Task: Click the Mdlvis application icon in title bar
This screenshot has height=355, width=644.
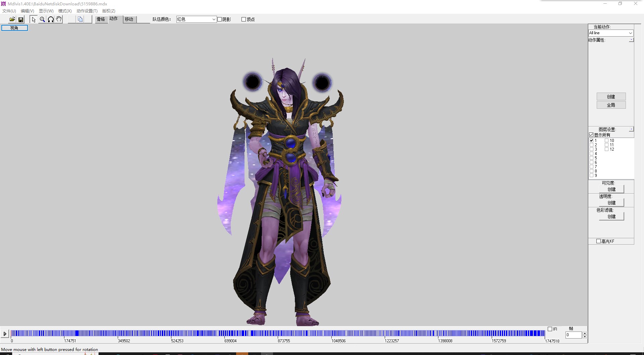Action: (3, 4)
